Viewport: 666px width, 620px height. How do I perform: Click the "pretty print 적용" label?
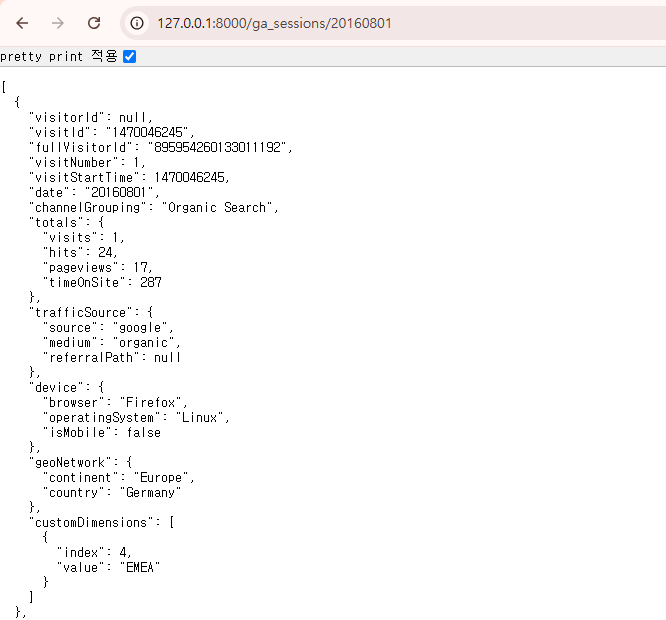[58, 57]
